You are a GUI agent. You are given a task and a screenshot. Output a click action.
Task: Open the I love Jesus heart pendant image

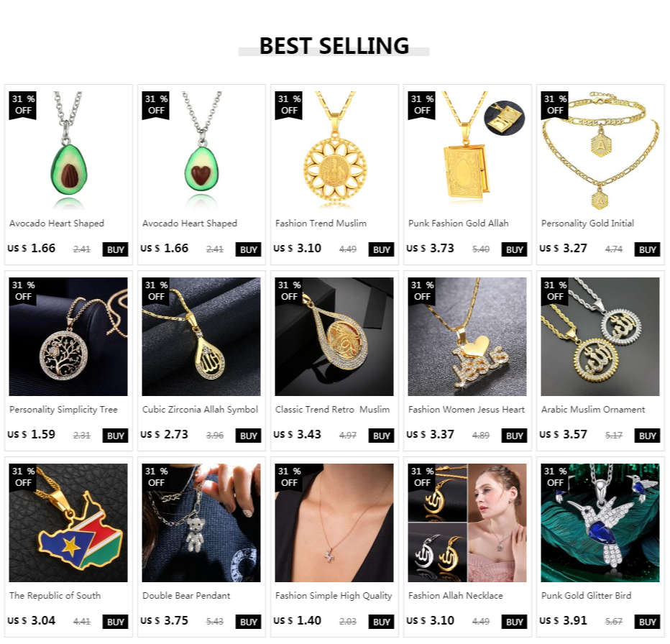[x=467, y=337]
